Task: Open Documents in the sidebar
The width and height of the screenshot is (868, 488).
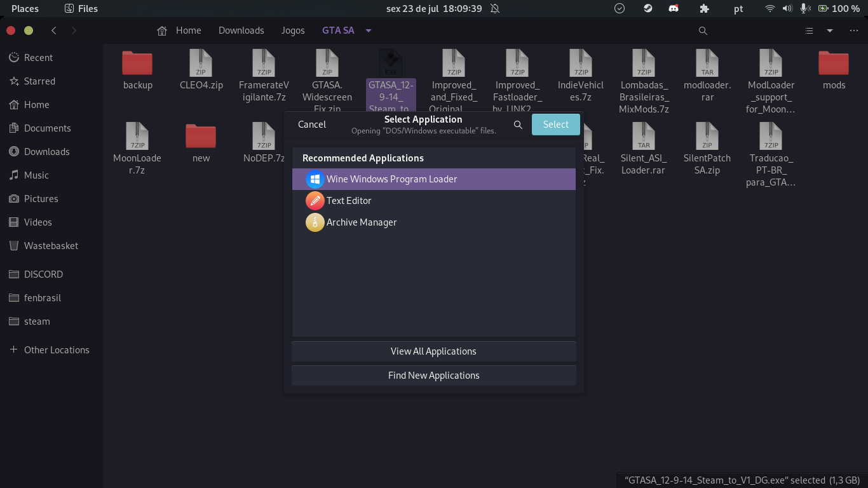Action: pyautogui.click(x=51, y=128)
